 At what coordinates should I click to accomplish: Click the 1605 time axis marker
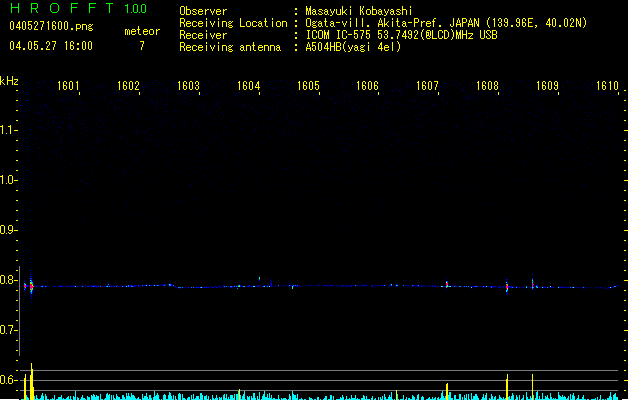[x=308, y=86]
